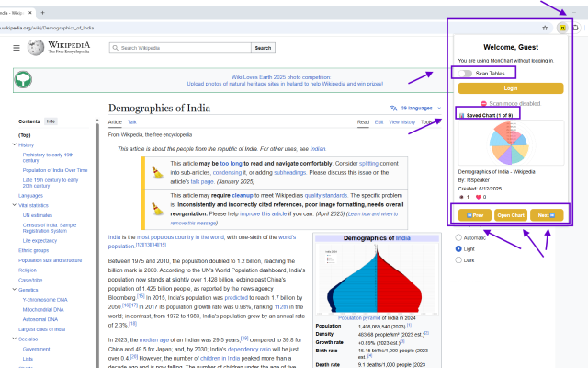
Task: Click the Open Chart button
Action: point(511,215)
